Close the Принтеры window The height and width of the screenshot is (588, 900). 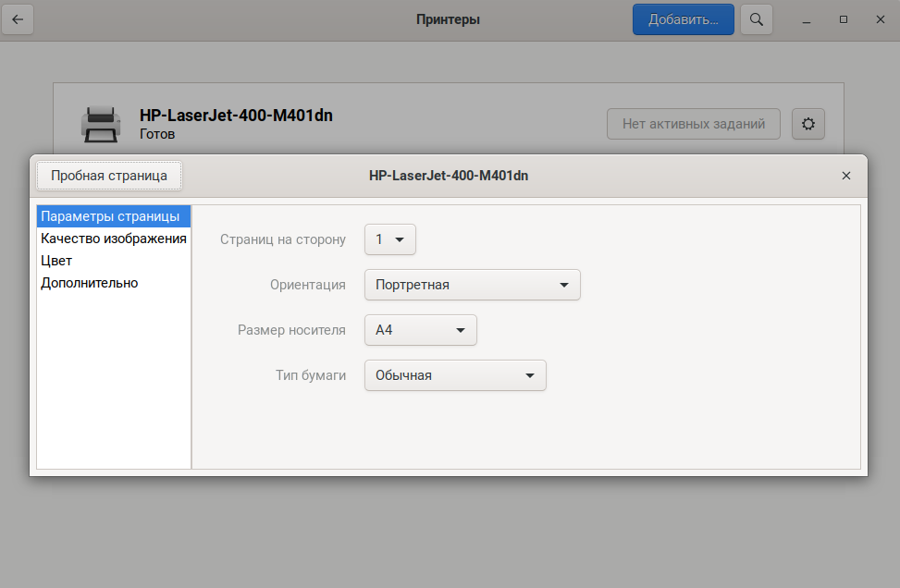(x=878, y=19)
